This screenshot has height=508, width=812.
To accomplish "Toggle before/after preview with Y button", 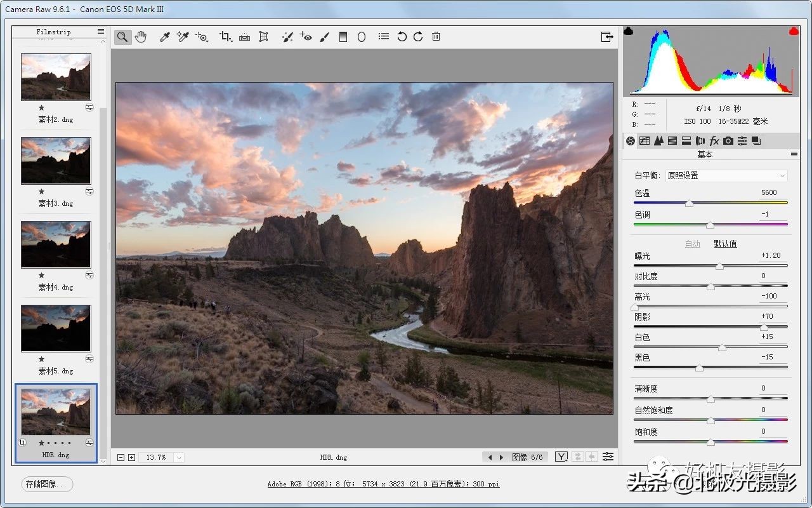I will [x=561, y=457].
